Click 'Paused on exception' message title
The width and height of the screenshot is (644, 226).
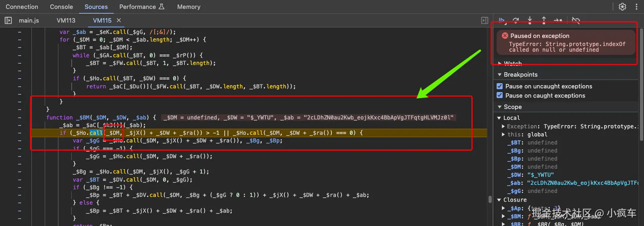[x=540, y=36]
